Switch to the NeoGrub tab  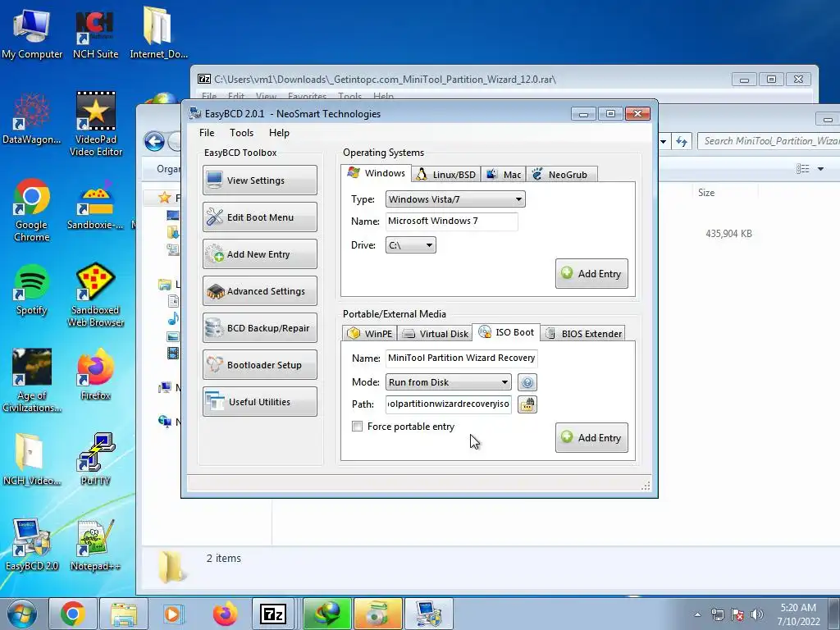[561, 175]
